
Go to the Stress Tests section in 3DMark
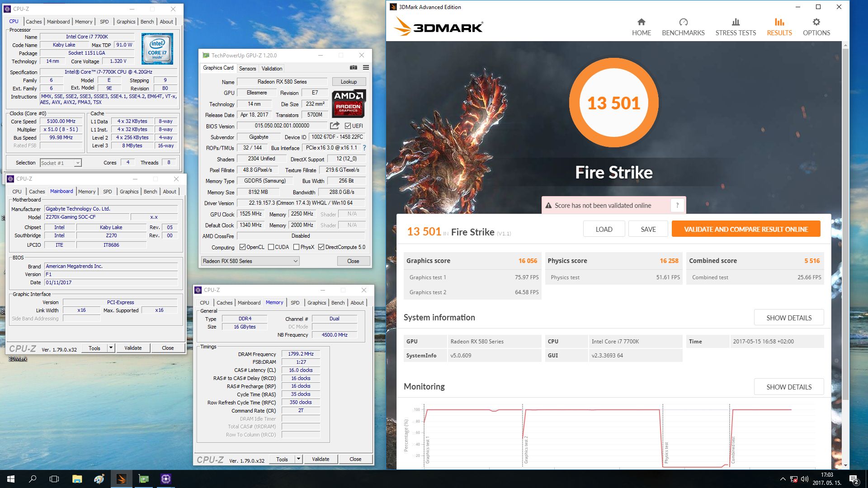736,27
